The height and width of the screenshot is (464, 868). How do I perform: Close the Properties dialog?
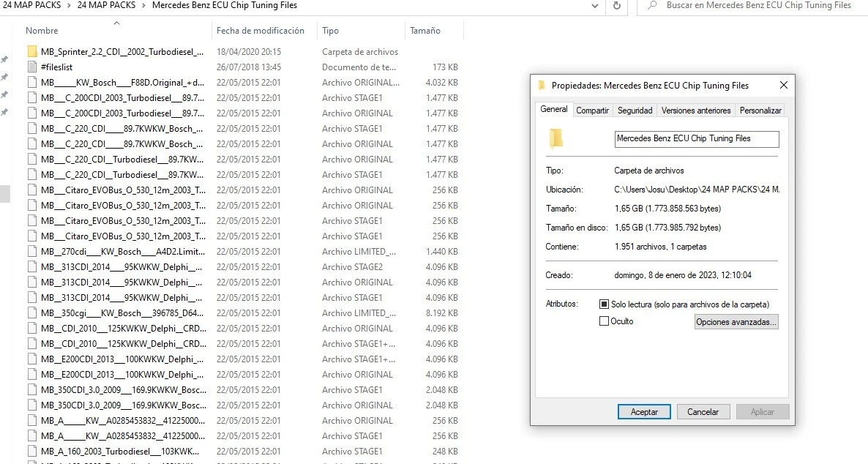783,86
